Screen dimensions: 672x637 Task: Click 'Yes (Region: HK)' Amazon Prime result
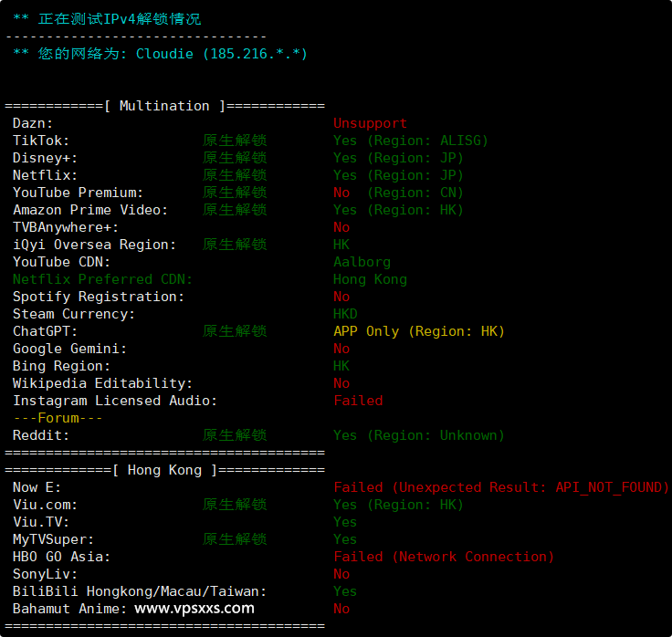(398, 210)
